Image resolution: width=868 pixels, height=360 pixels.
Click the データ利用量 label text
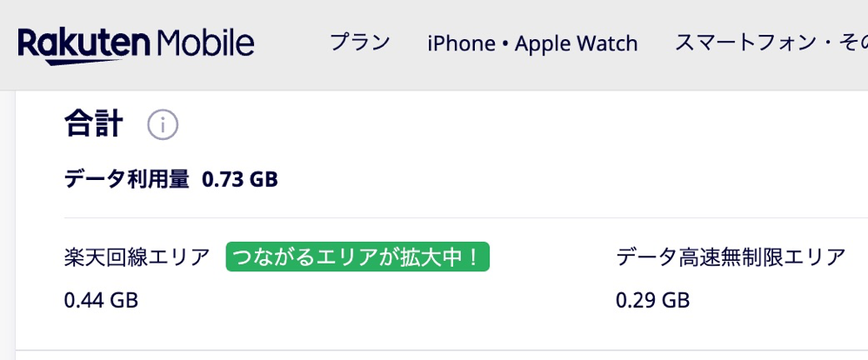tap(127, 180)
